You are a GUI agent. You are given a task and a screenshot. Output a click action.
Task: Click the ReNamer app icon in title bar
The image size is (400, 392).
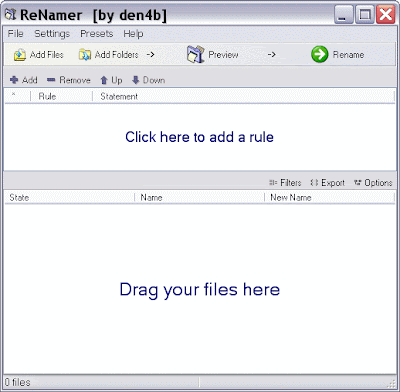[x=10, y=15]
